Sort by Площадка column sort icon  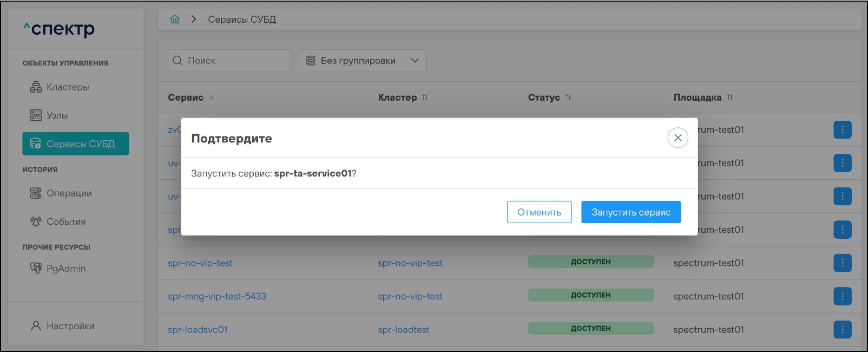(730, 97)
